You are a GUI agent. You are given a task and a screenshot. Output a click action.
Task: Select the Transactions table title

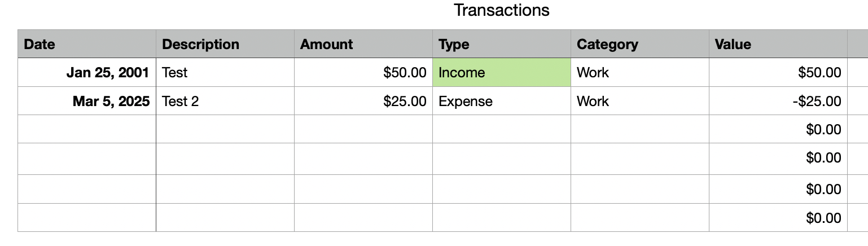point(501,10)
